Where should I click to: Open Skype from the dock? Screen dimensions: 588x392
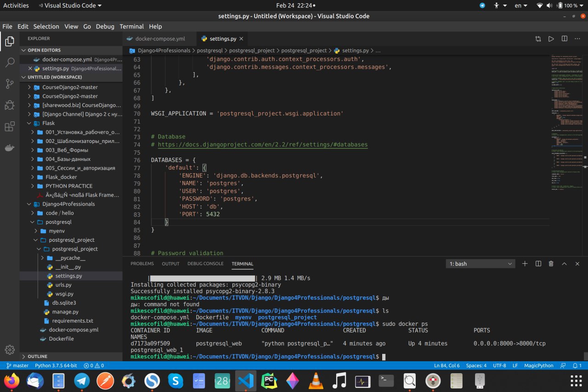tap(175, 381)
